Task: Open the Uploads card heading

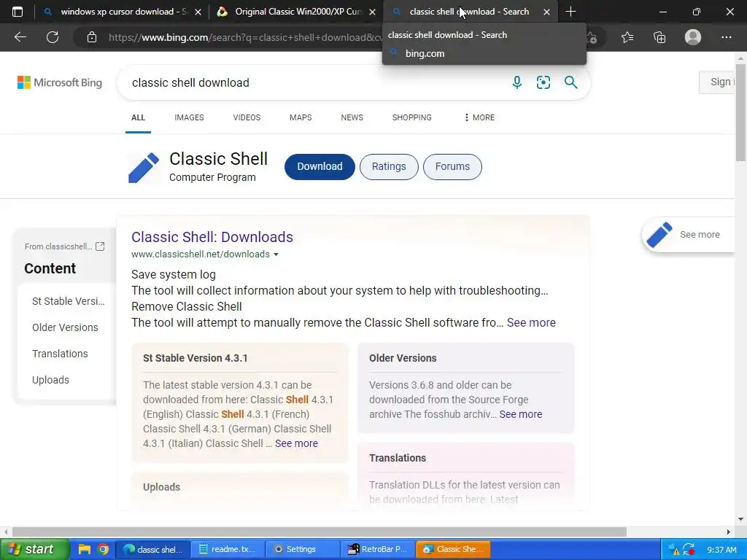Action: tap(161, 487)
